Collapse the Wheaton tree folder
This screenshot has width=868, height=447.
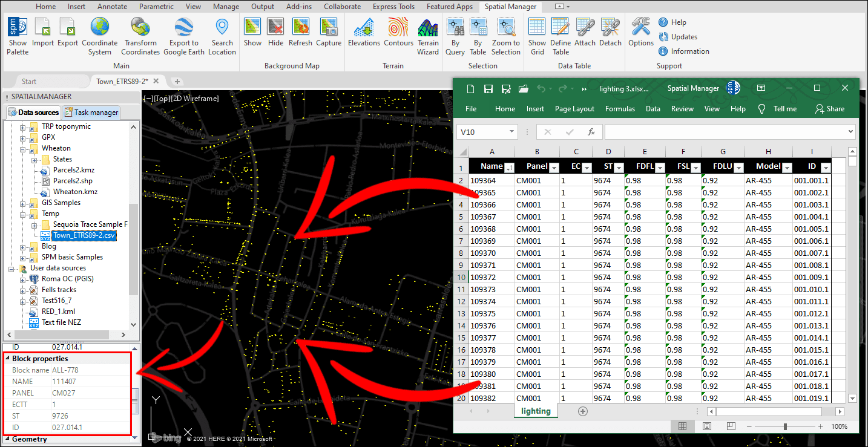tap(23, 148)
